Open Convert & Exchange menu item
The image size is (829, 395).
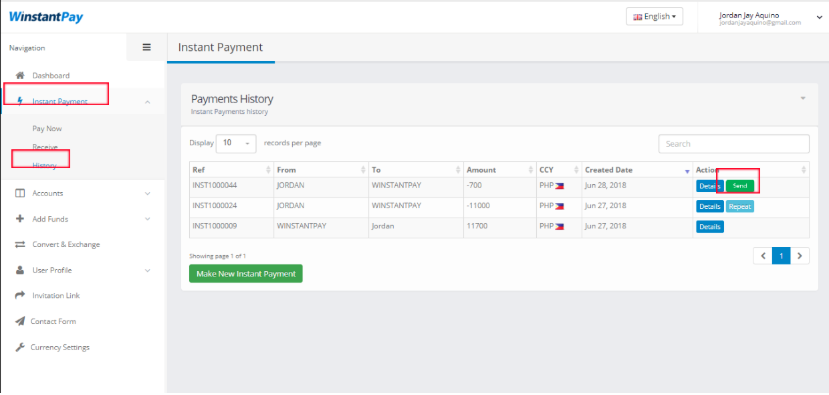tap(66, 244)
